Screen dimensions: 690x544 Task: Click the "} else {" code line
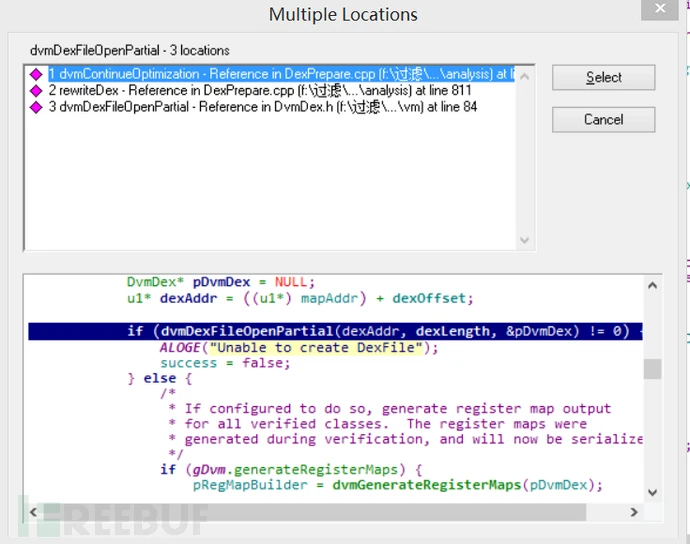pos(159,379)
